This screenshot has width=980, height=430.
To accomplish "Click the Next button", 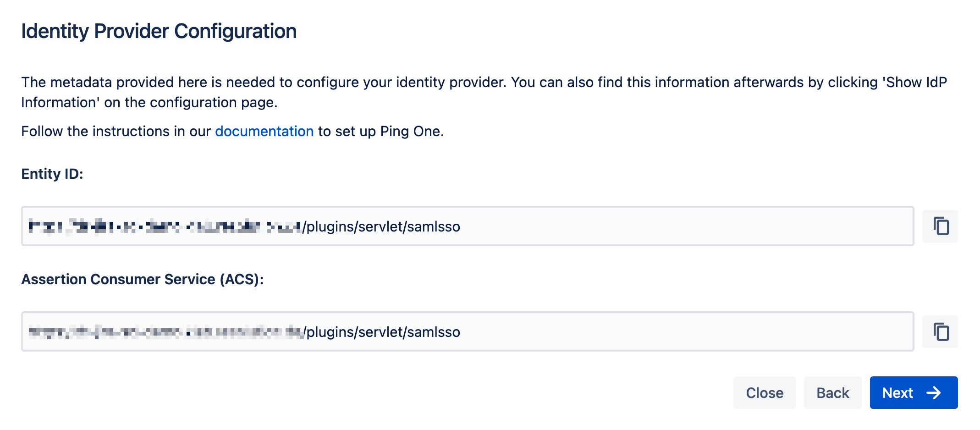I will (914, 393).
